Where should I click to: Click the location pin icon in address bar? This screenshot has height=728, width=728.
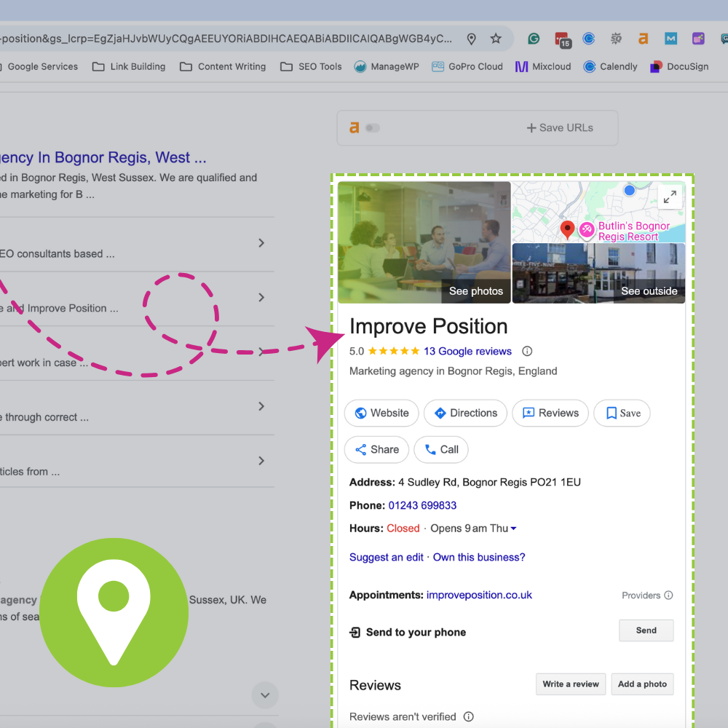pos(471,39)
